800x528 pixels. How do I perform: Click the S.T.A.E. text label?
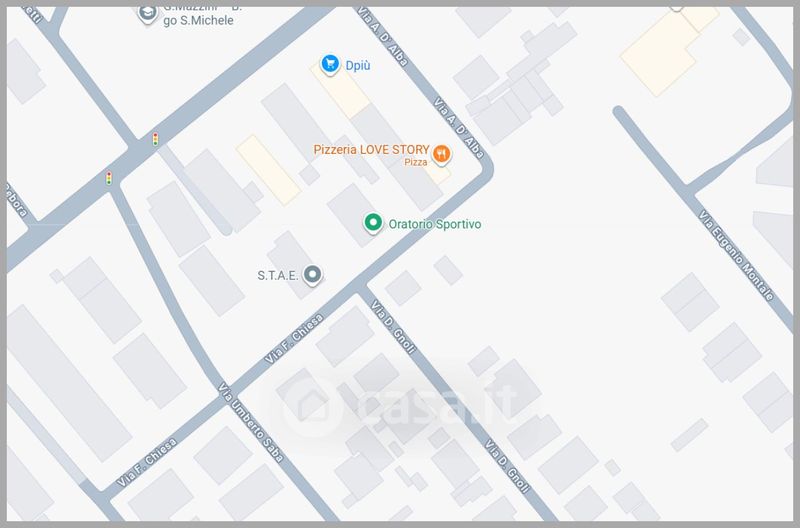click(278, 275)
